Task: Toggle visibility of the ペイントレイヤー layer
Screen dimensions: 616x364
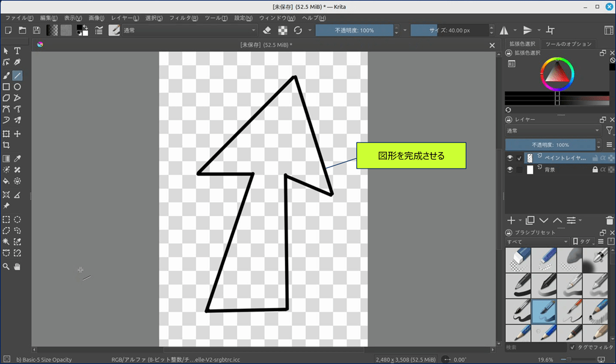Action: point(510,158)
